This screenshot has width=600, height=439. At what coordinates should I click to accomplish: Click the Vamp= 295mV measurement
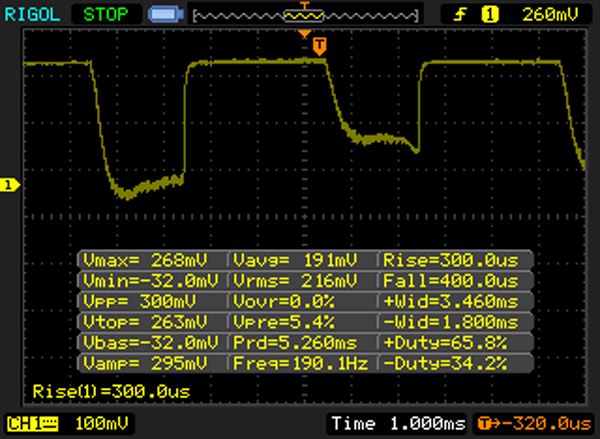click(x=145, y=362)
